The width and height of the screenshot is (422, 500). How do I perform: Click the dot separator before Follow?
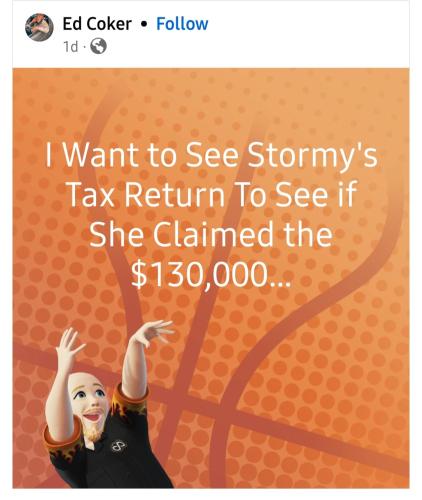click(x=144, y=24)
